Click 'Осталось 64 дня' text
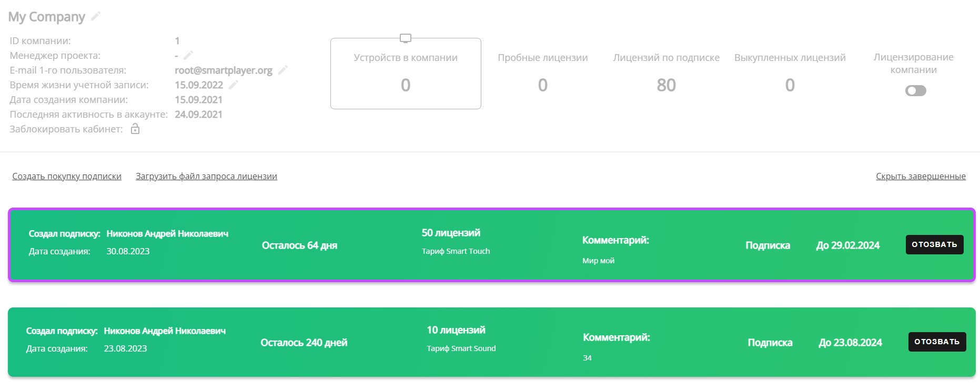Viewport: 980px width, 391px height. coord(299,245)
